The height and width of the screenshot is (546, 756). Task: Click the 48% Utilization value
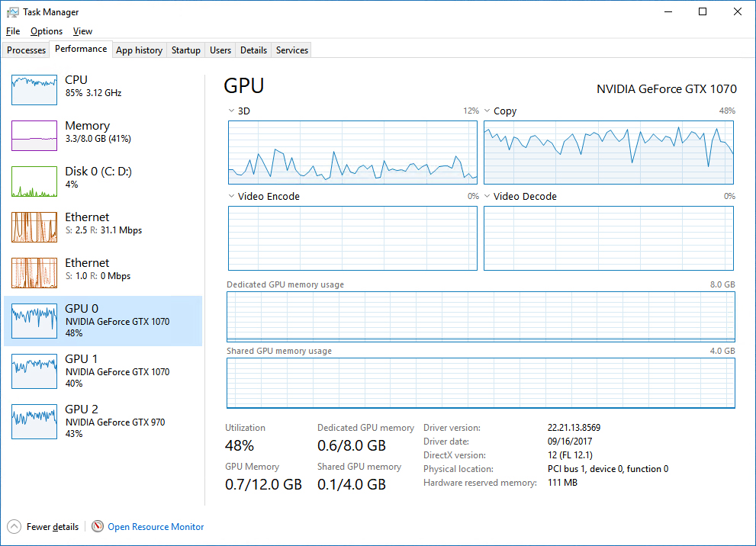[x=239, y=446]
